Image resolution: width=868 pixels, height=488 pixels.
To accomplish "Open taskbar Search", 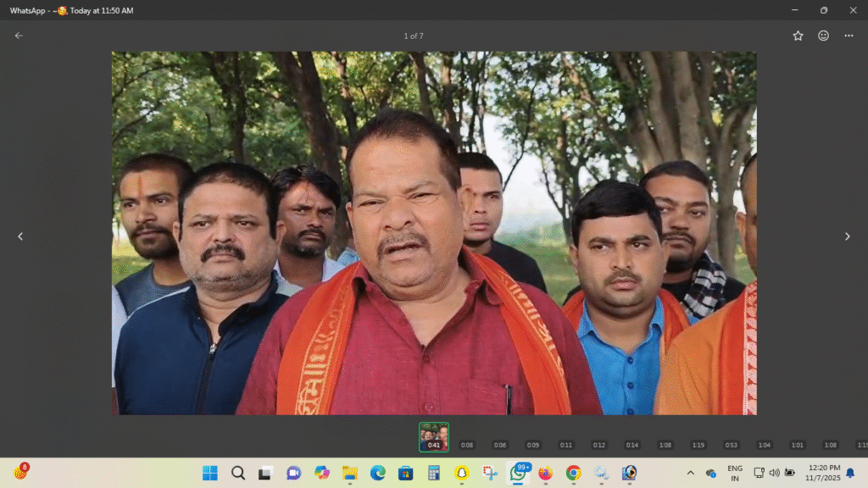I will (238, 473).
